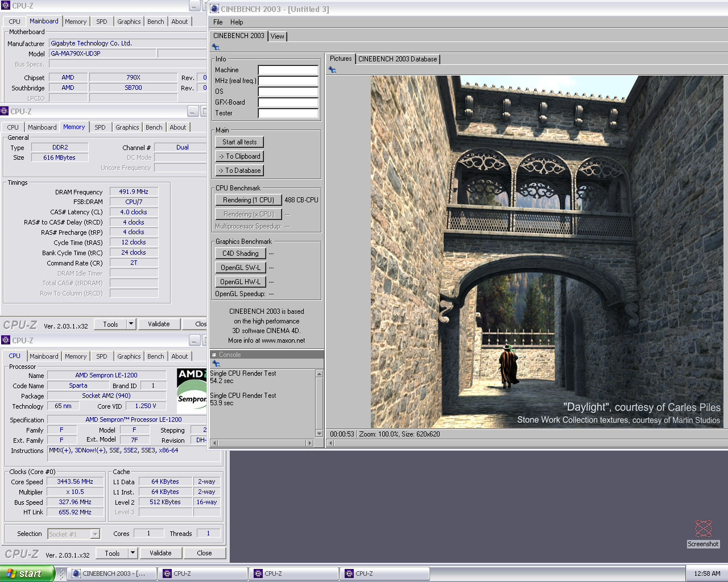Screen dimensions: 728x582
Task: Select the Pictures tab
Action: pos(341,59)
